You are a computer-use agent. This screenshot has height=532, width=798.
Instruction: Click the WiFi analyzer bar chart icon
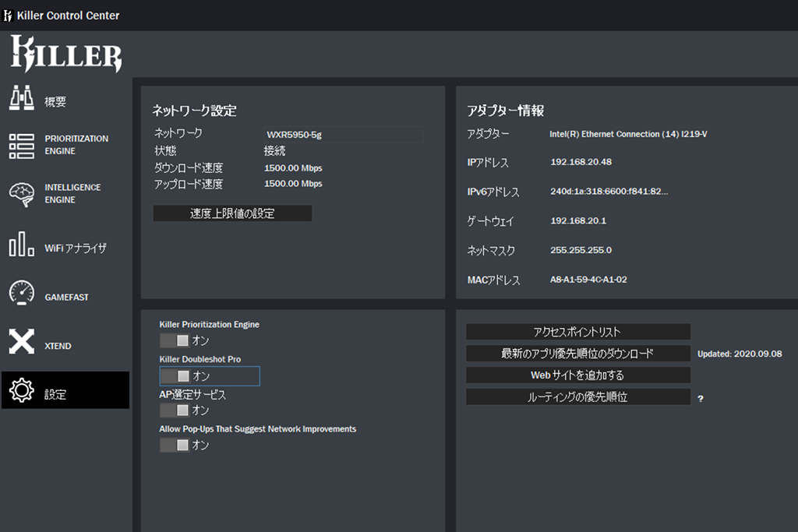point(21,244)
